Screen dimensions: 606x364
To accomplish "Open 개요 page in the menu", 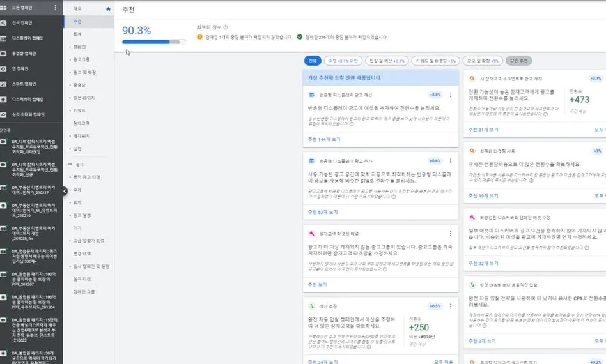I will [x=77, y=9].
